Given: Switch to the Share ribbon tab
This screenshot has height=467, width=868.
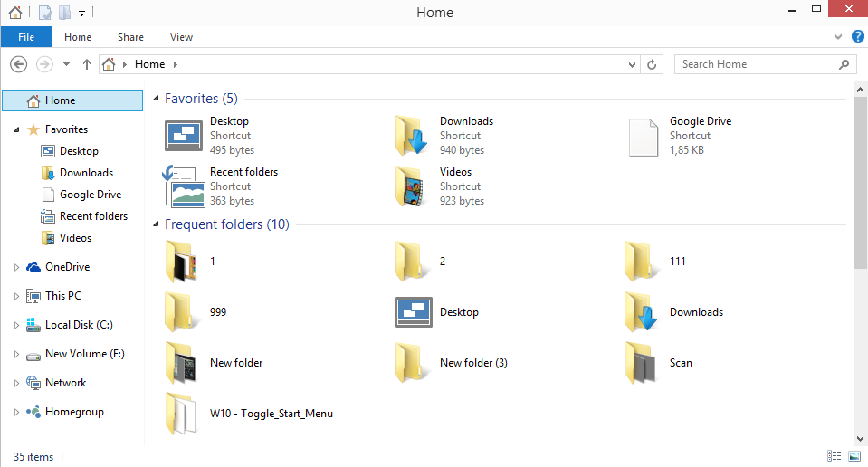Looking at the screenshot, I should click(x=130, y=37).
